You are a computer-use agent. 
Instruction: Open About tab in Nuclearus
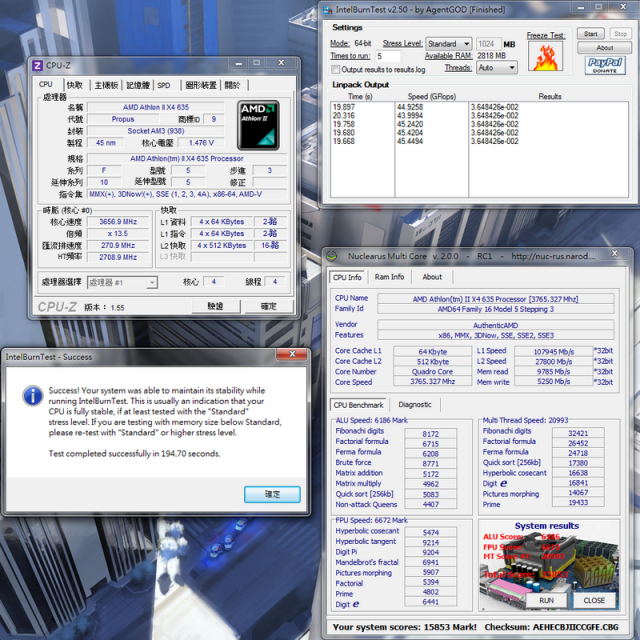tap(432, 277)
